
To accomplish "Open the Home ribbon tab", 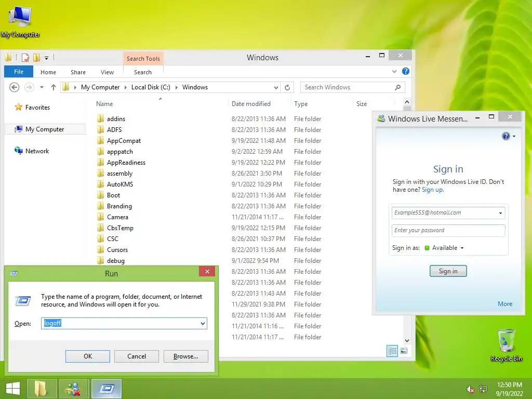I will click(48, 72).
